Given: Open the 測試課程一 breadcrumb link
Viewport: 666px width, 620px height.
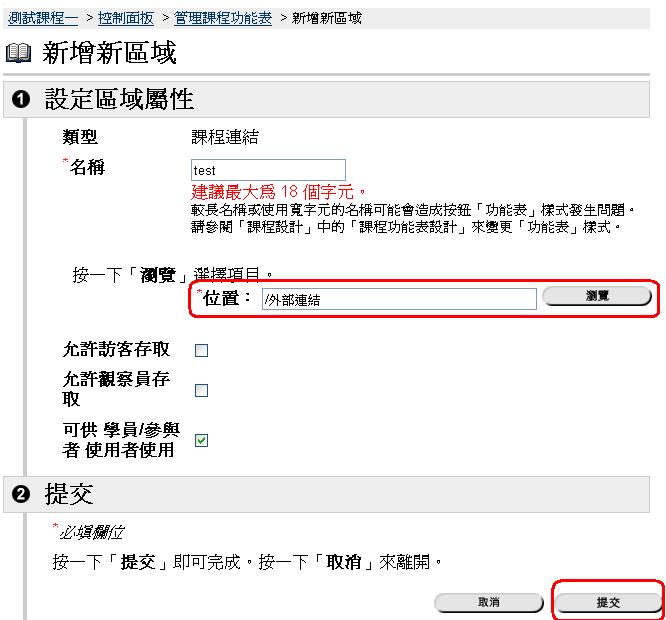Looking at the screenshot, I should pyautogui.click(x=42, y=18).
